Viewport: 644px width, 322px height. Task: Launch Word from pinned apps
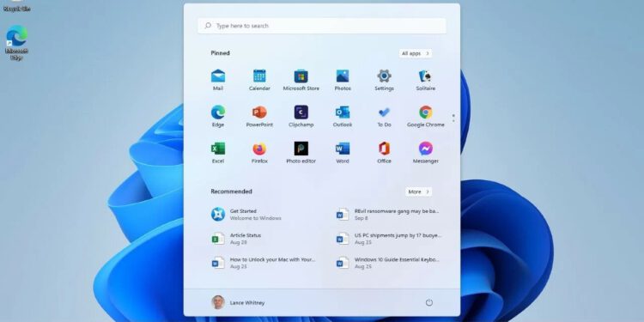[x=343, y=153]
